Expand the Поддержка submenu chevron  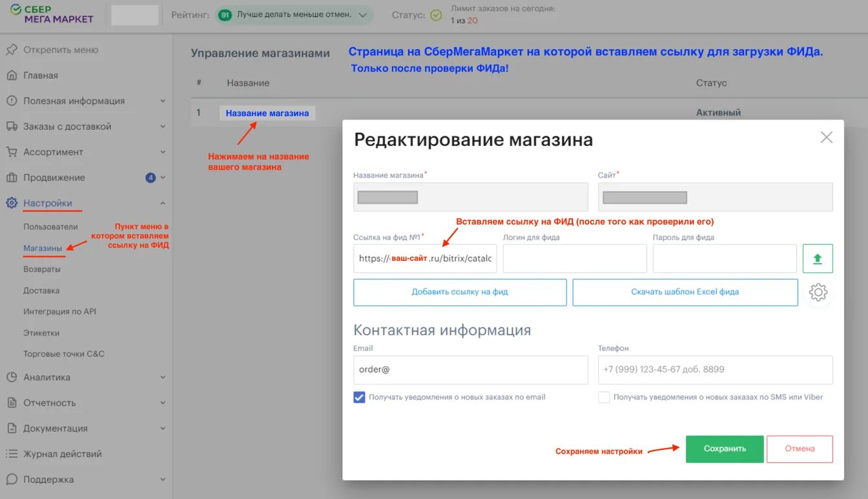163,480
